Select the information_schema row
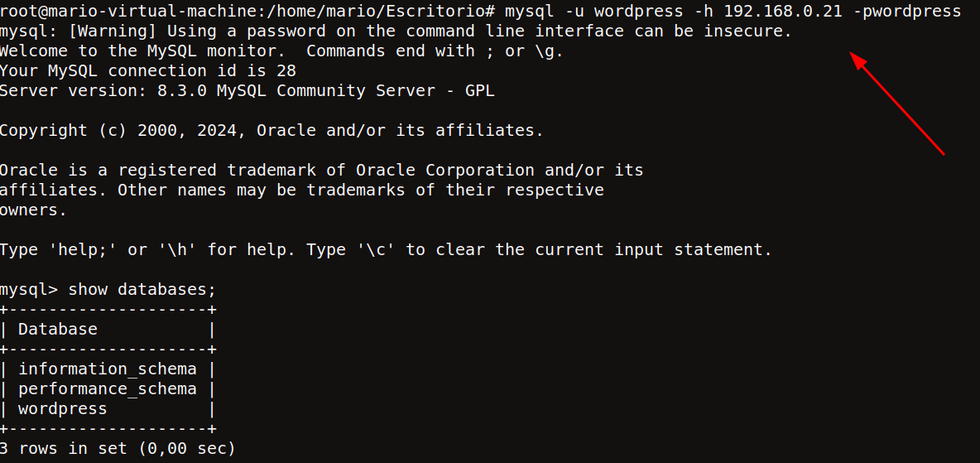 pos(108,369)
